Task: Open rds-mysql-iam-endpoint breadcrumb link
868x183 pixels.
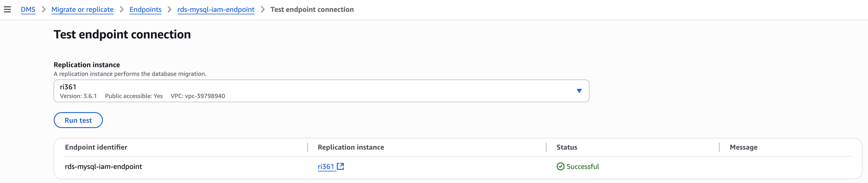Action: pos(216,9)
